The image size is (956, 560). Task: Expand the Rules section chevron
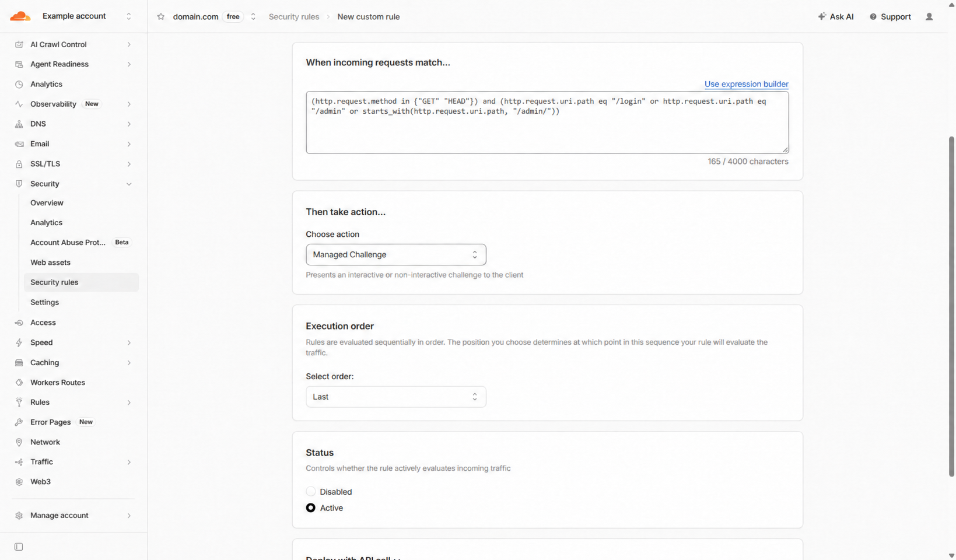point(129,402)
